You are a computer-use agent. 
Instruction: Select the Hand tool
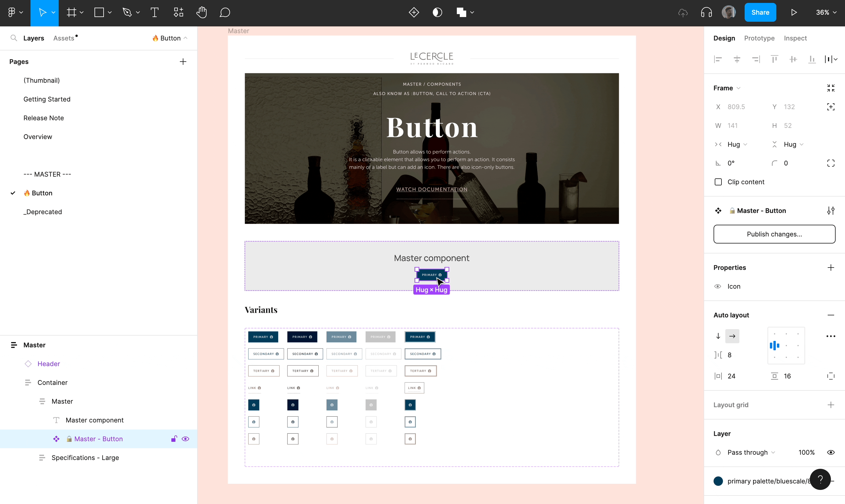click(201, 13)
